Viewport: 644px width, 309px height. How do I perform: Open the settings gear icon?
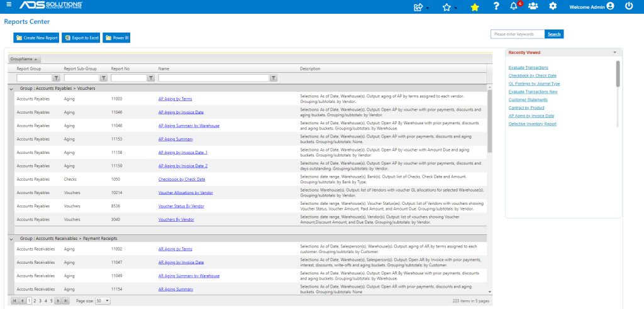coord(553,6)
